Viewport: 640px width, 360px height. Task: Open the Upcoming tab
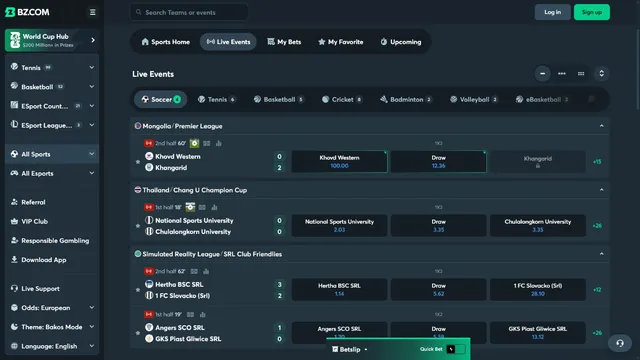[x=401, y=42]
